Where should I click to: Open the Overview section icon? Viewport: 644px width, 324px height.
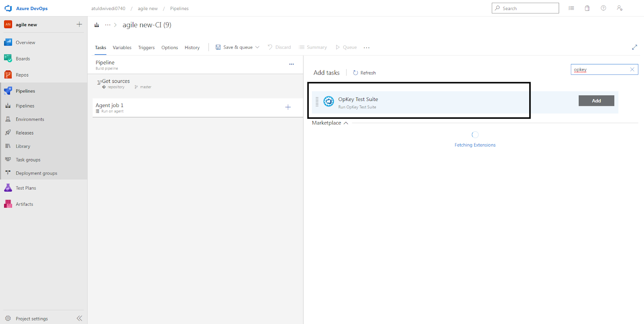click(8, 42)
